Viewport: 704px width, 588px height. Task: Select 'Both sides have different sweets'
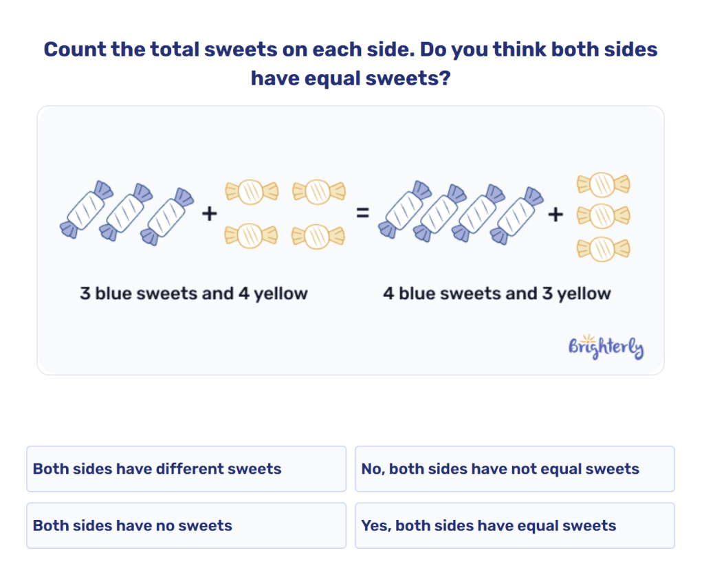186,469
